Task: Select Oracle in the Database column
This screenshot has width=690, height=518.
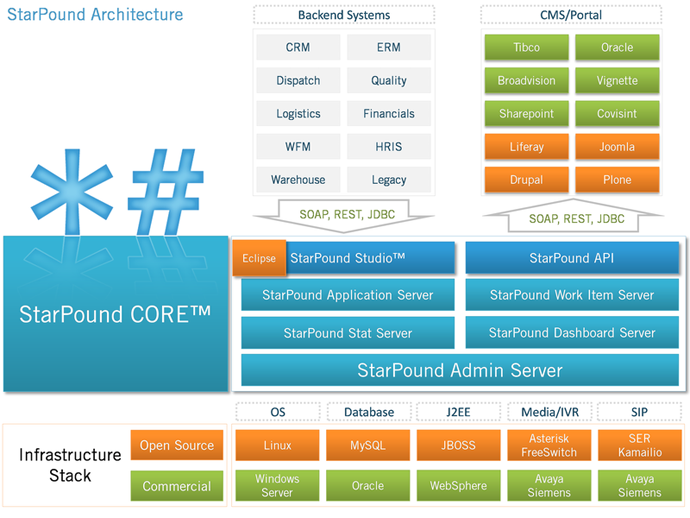Action: [x=368, y=485]
